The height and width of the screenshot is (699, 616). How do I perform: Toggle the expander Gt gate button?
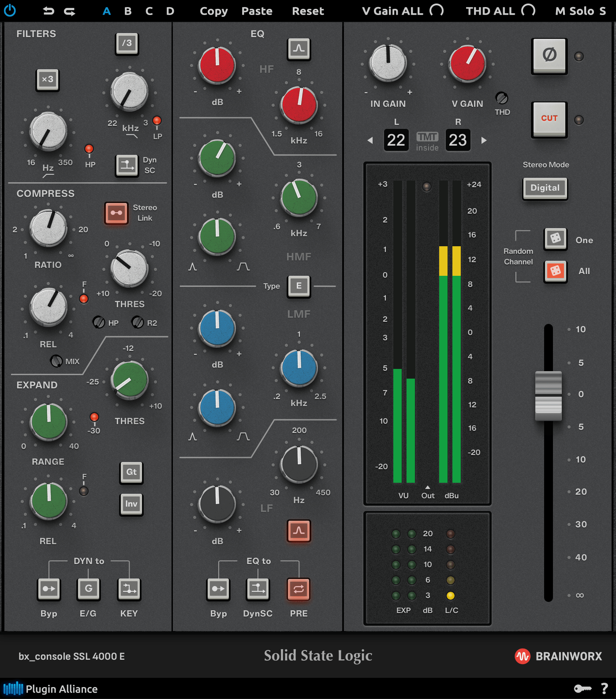pos(131,472)
